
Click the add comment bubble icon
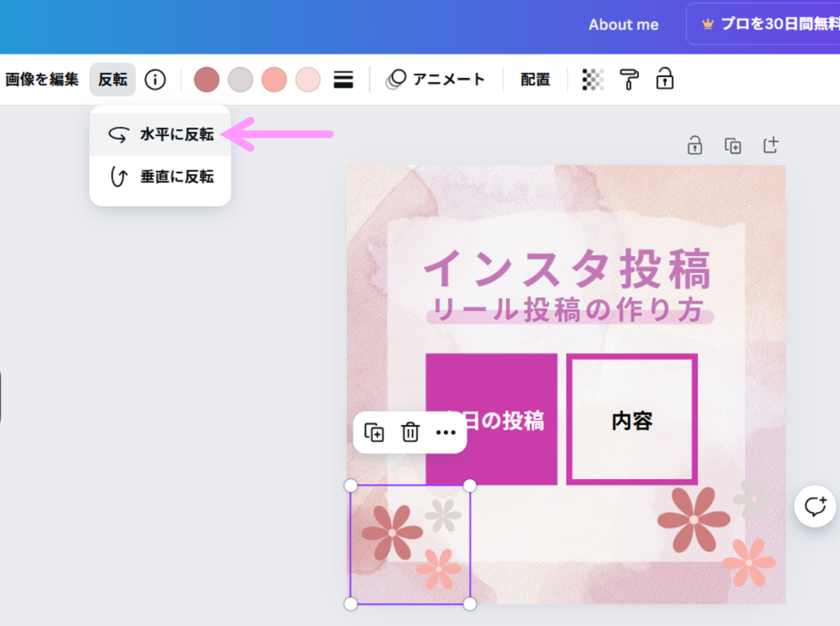[x=815, y=506]
